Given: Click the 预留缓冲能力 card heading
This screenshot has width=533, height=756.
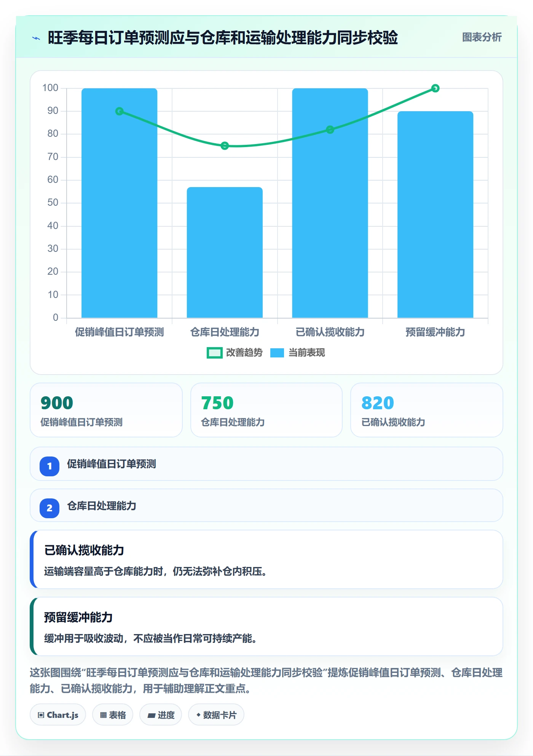Looking at the screenshot, I should pos(78,617).
